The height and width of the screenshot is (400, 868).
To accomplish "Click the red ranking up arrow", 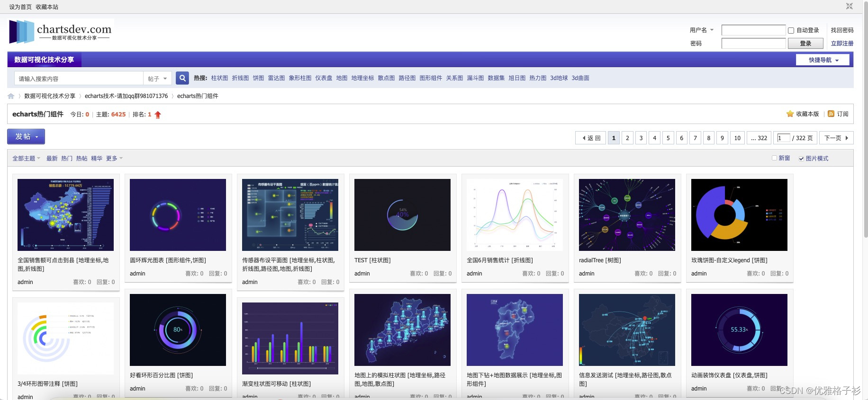I will tap(158, 115).
